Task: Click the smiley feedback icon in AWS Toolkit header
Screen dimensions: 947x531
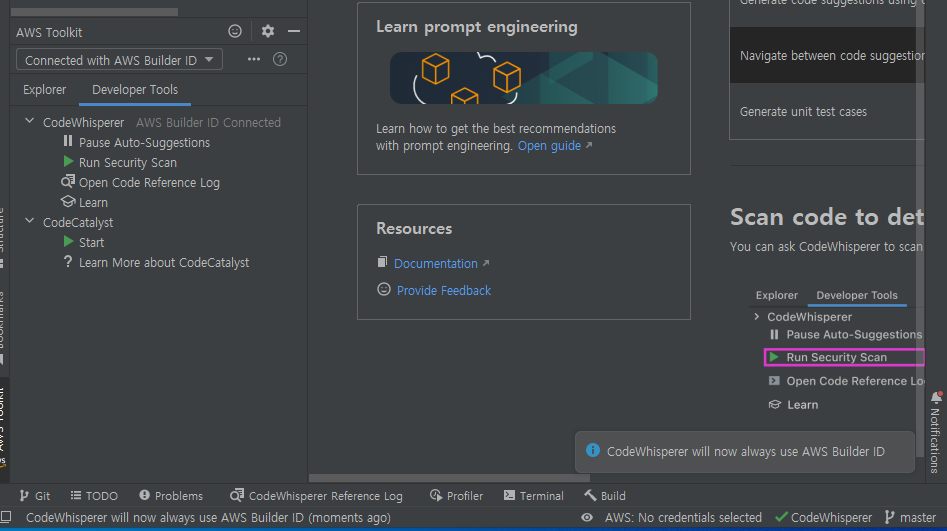Action: [235, 31]
